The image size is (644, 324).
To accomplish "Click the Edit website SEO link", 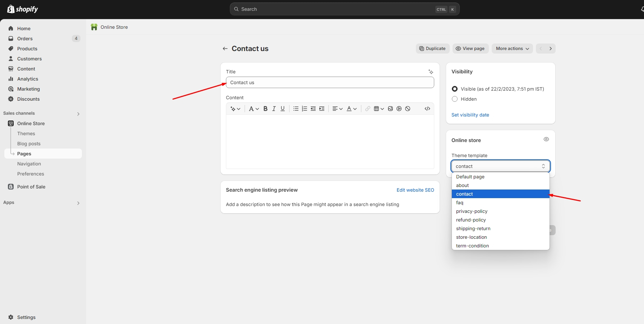I will click(x=415, y=190).
